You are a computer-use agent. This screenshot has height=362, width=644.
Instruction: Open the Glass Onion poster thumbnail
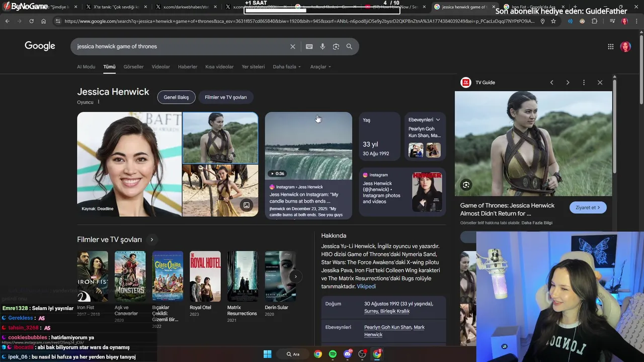point(168,277)
